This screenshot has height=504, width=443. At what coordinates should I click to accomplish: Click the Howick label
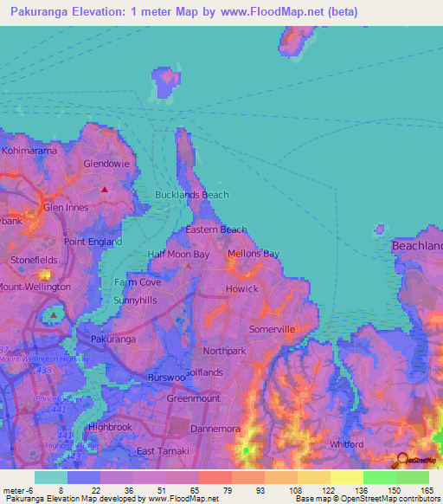242,289
